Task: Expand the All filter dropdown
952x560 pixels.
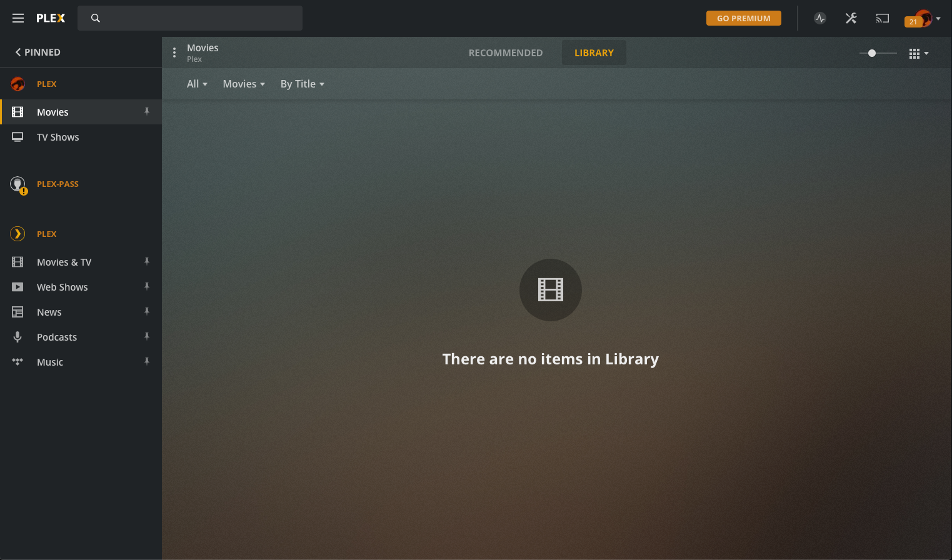Action: tap(197, 84)
